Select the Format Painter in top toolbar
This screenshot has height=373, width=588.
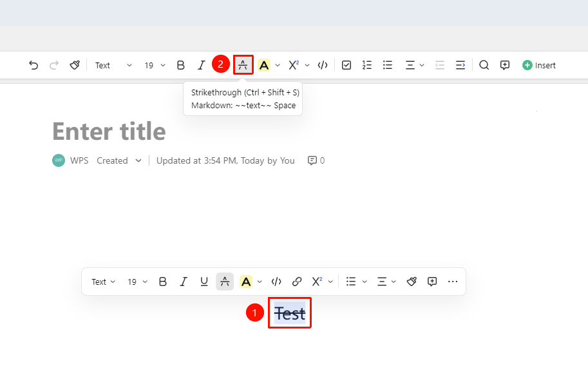[75, 65]
